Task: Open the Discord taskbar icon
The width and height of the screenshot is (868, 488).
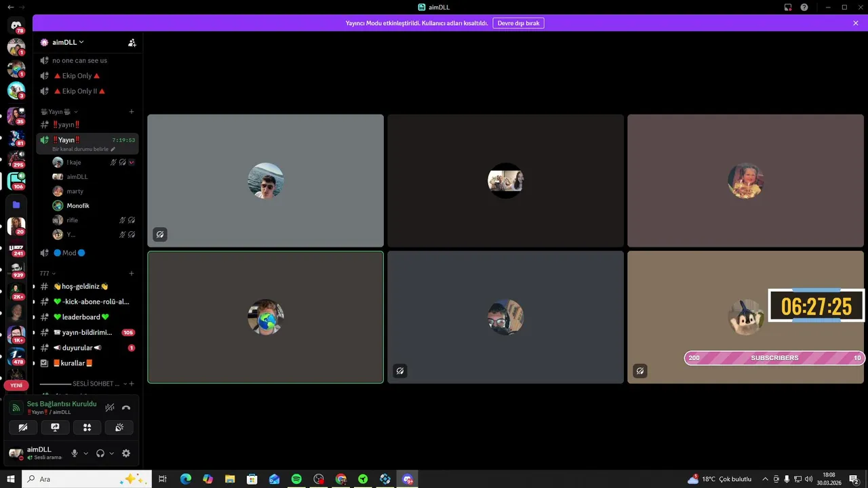Action: [408, 479]
